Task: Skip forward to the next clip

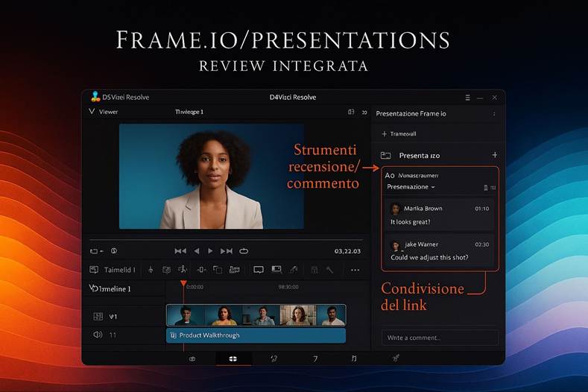Action: click(227, 251)
